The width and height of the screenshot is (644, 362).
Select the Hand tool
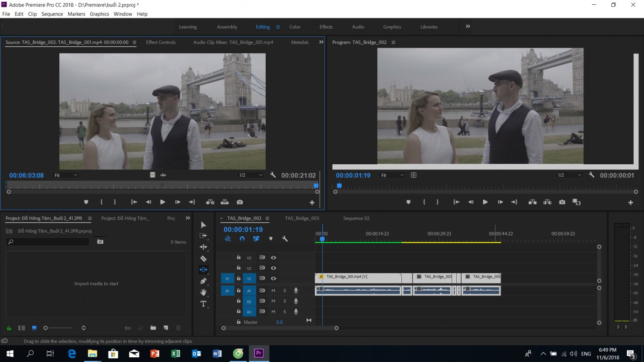pos(204,293)
